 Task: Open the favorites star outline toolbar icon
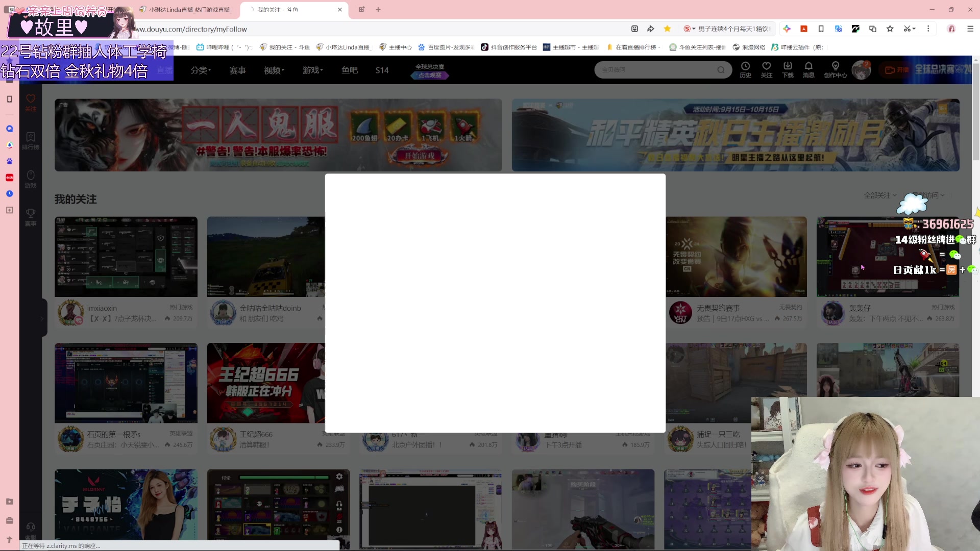(x=890, y=29)
